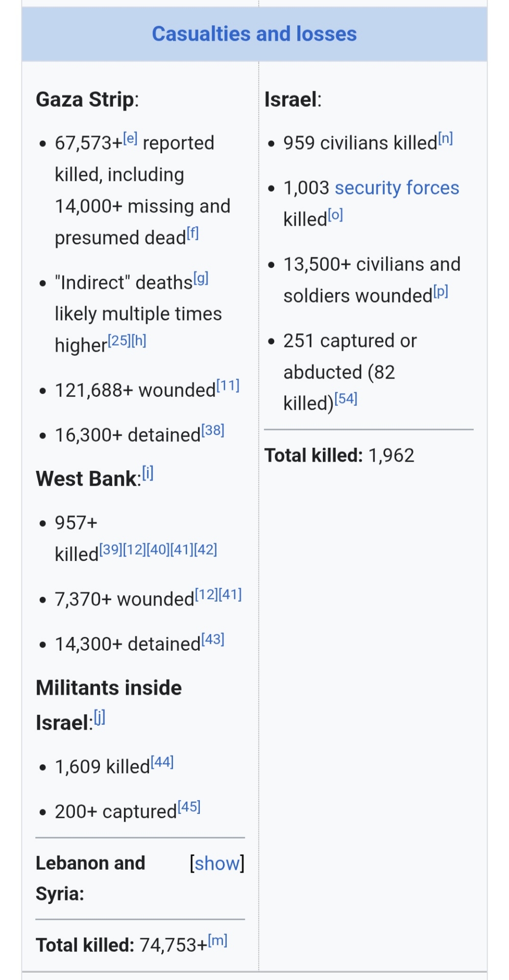
Task: Open citation [54] after abducted (82 killed)
Action: point(346,399)
